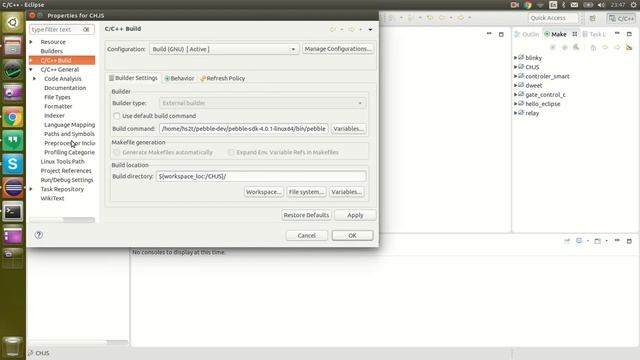This screenshot has width=640, height=360.
Task: Minimize the editor area
Action: 489,33
